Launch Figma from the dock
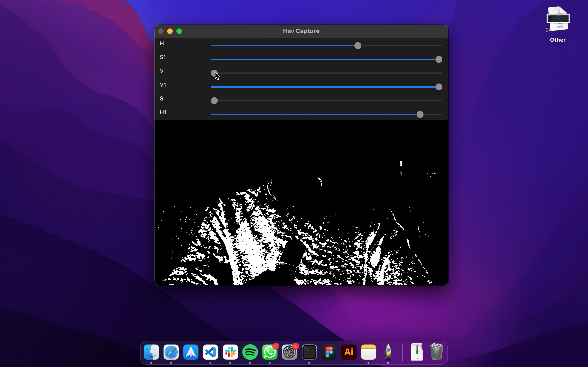The image size is (588, 367). (x=329, y=352)
